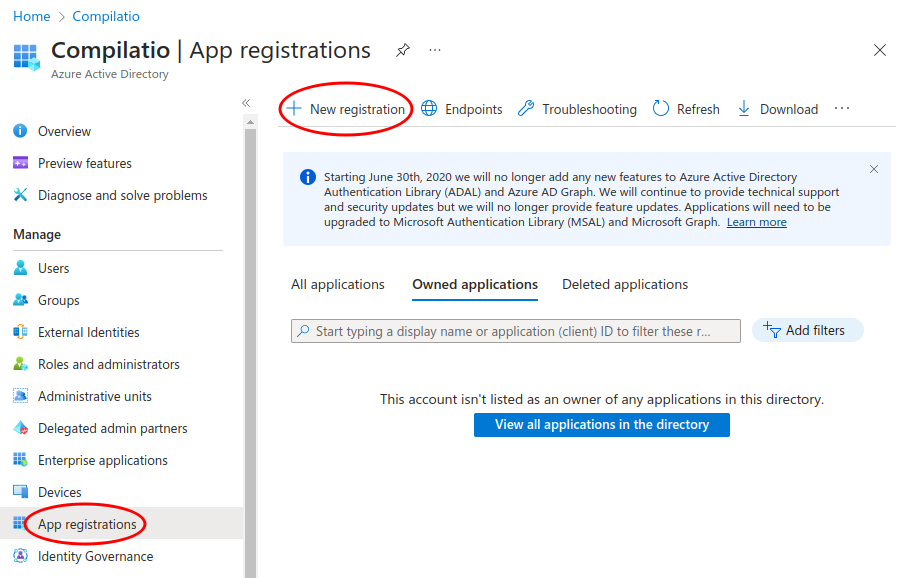The image size is (911, 578).
Task: Open Identity Governance
Action: click(x=90, y=555)
